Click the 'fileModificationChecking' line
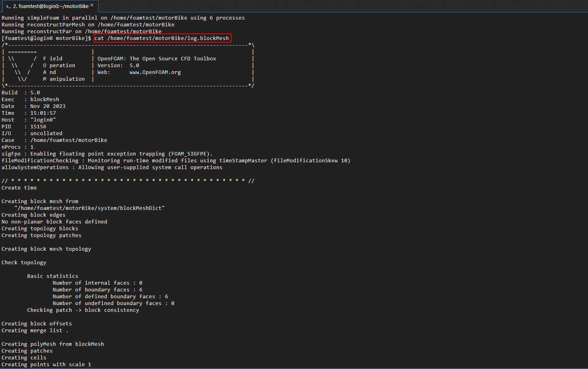This screenshot has height=369, width=588. pyautogui.click(x=176, y=161)
